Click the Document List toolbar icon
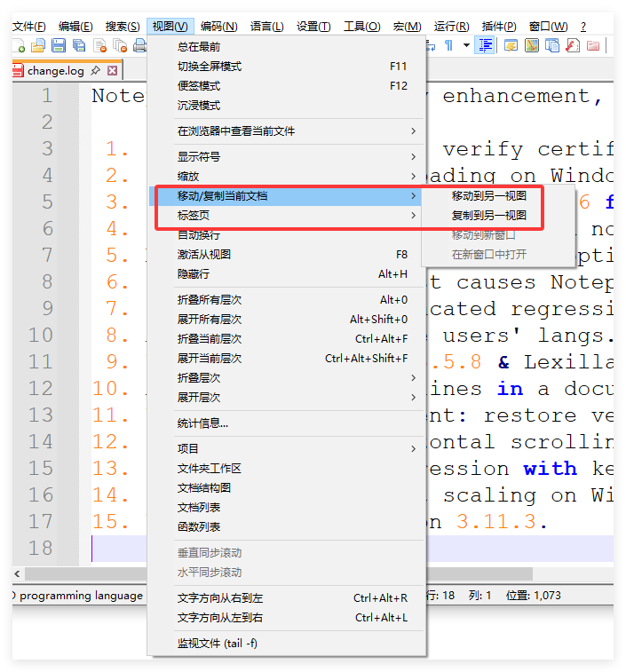This screenshot has width=626, height=672. coord(552,45)
